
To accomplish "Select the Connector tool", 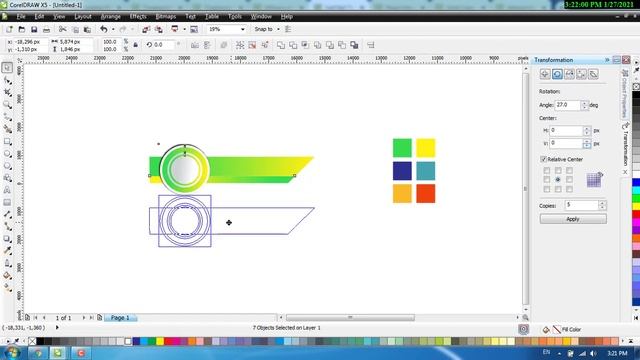I will tap(7, 227).
